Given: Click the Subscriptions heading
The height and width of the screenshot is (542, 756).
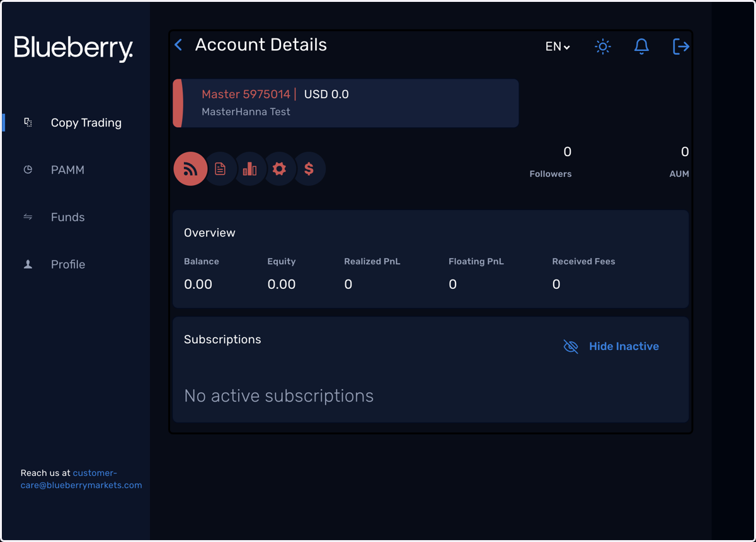Looking at the screenshot, I should [222, 339].
